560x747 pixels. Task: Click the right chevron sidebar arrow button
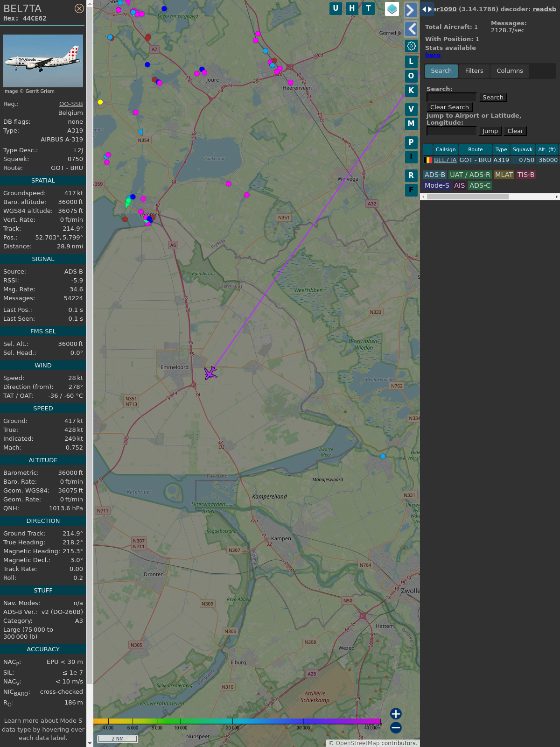[411, 10]
